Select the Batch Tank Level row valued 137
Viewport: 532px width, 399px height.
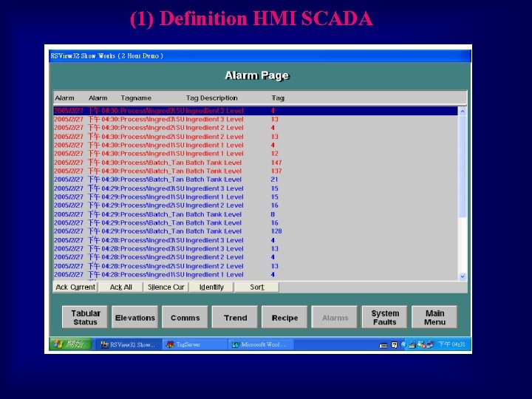tap(256, 171)
